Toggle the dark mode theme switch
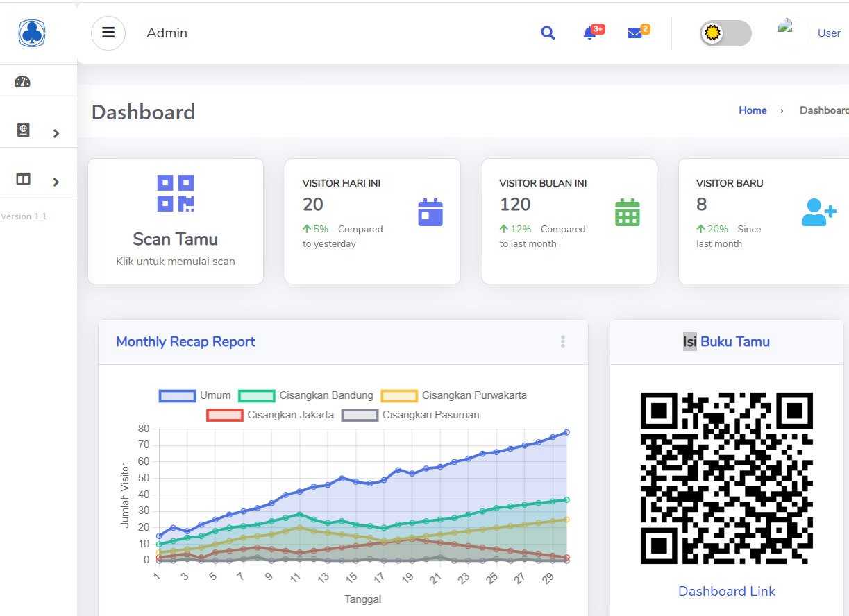This screenshot has width=849, height=616. tap(725, 33)
